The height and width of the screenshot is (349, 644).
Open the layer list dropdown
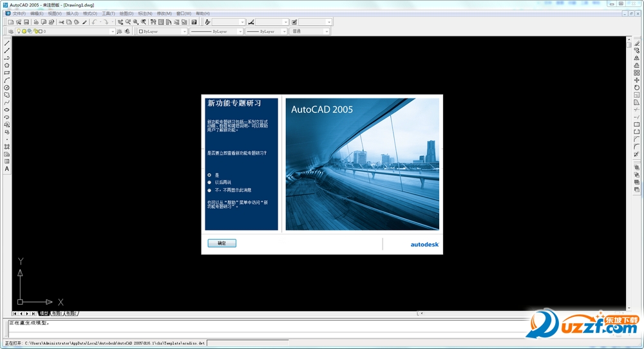pyautogui.click(x=112, y=31)
